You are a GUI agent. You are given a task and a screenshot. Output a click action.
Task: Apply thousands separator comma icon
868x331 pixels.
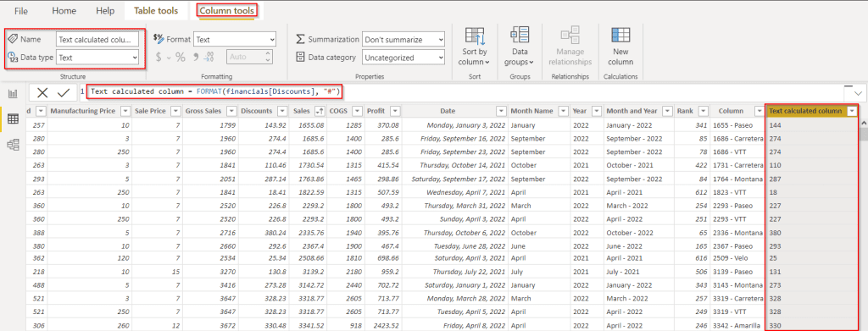(x=196, y=57)
